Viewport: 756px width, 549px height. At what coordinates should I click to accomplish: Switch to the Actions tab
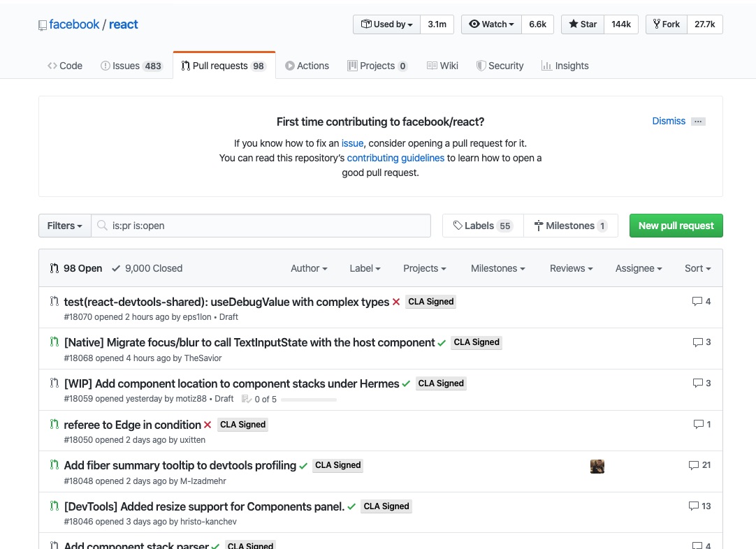point(307,66)
